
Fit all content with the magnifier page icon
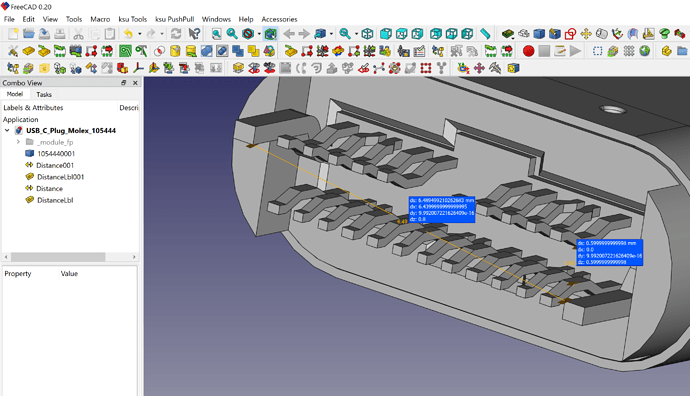click(217, 34)
